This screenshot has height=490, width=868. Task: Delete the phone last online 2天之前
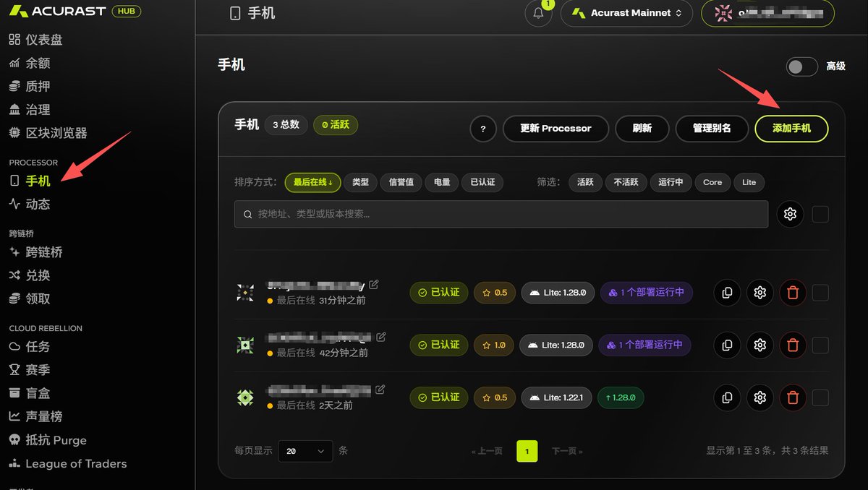click(x=793, y=397)
